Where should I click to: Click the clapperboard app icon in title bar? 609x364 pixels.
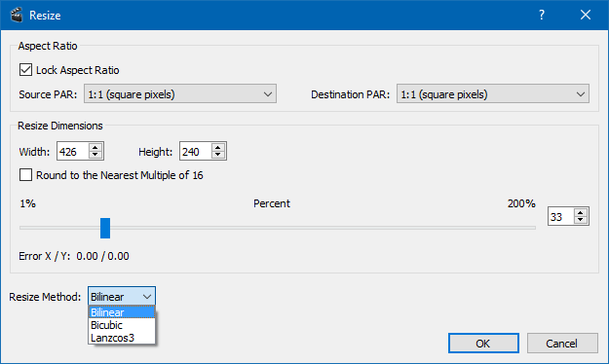tap(17, 16)
